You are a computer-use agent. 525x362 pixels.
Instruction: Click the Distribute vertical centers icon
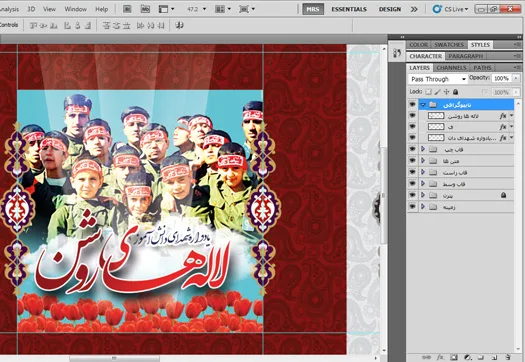coord(116,25)
